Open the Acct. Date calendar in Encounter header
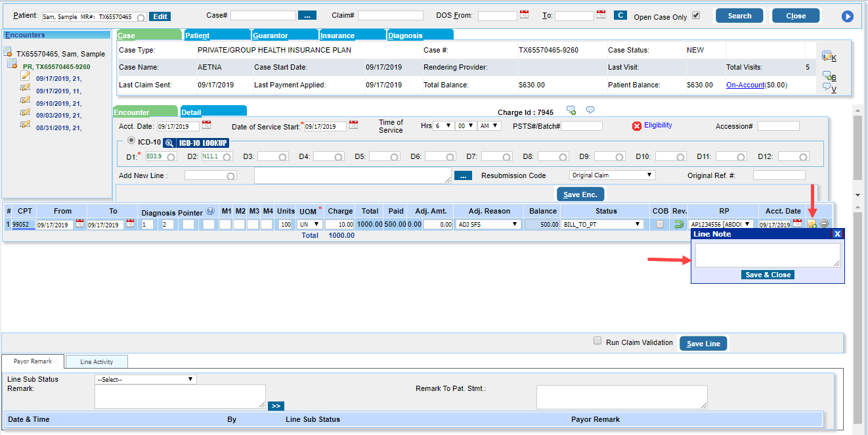The image size is (868, 435). (x=206, y=125)
